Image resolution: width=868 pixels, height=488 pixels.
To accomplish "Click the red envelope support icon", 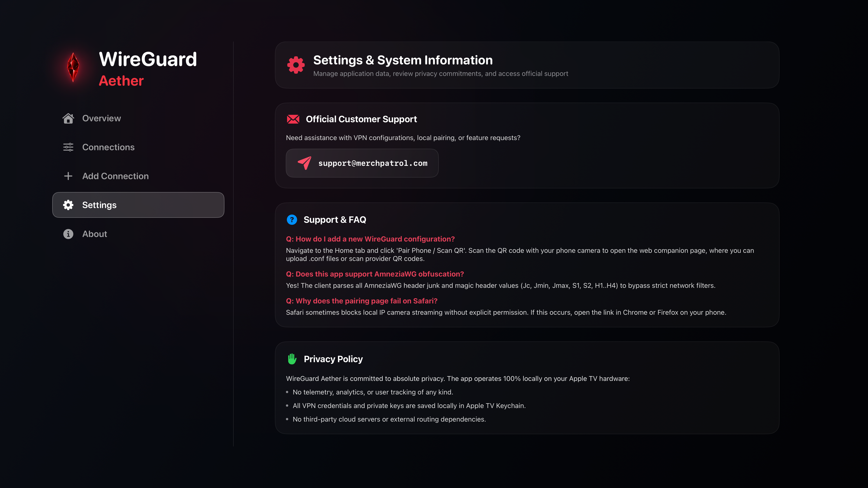I will pos(293,119).
